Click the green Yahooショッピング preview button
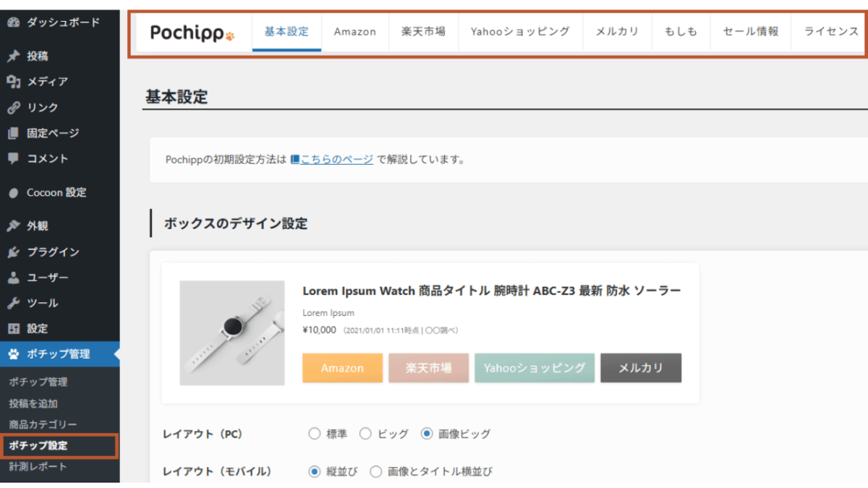 pos(535,368)
